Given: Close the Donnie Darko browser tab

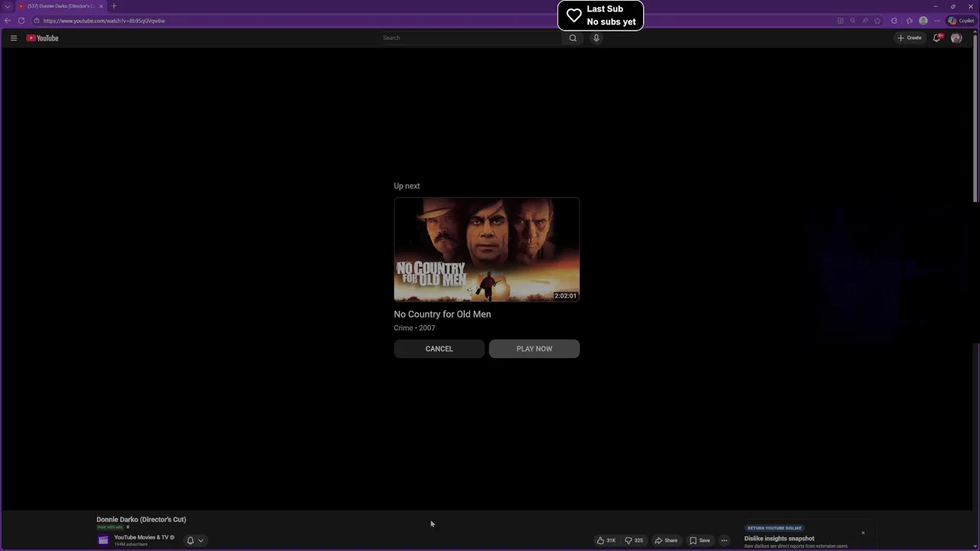Looking at the screenshot, I should 101,6.
